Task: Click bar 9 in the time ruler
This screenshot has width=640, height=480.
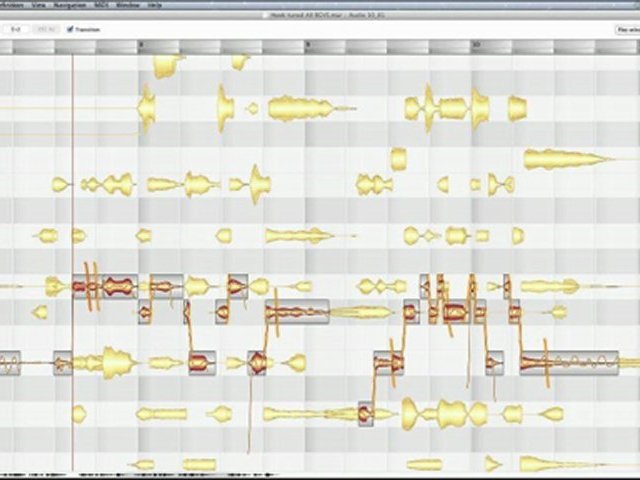Action: pyautogui.click(x=307, y=45)
